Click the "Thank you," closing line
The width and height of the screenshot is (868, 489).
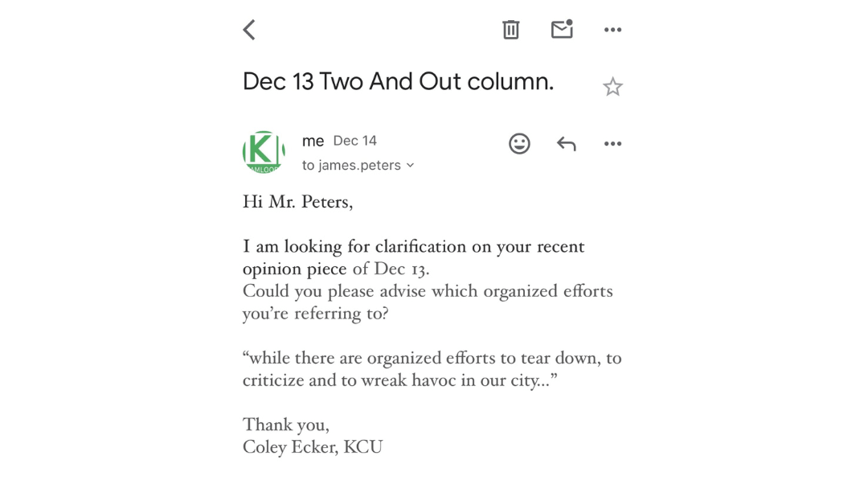[x=285, y=425]
